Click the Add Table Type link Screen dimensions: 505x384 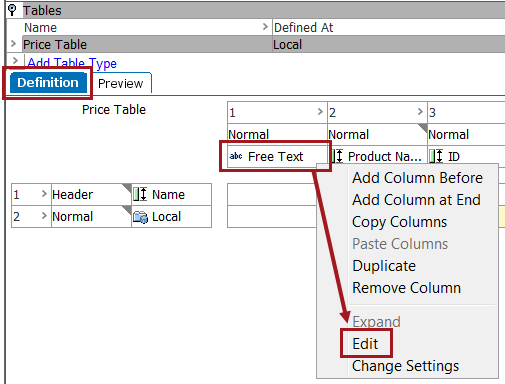coord(72,63)
